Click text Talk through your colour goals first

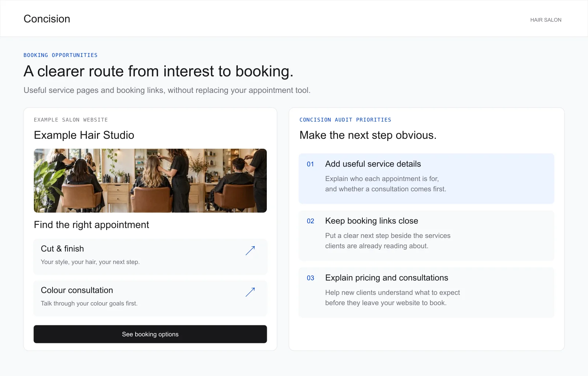pos(89,303)
